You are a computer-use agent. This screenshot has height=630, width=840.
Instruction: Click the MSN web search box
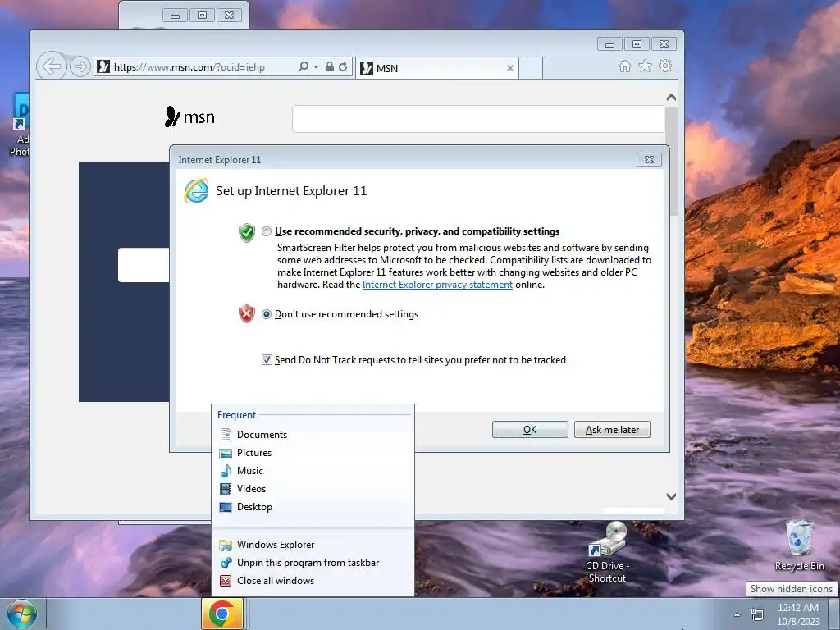pyautogui.click(x=478, y=118)
